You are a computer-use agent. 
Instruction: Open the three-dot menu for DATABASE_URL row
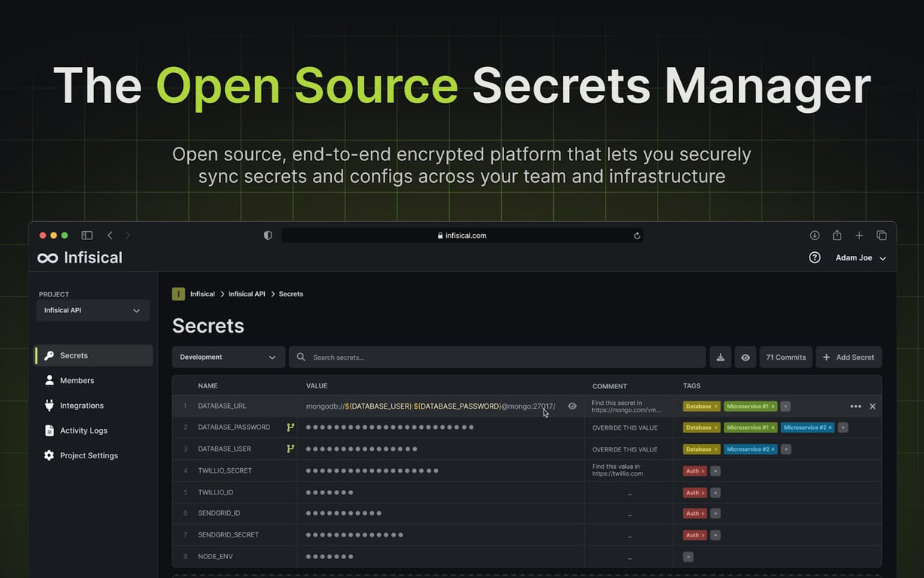click(856, 406)
